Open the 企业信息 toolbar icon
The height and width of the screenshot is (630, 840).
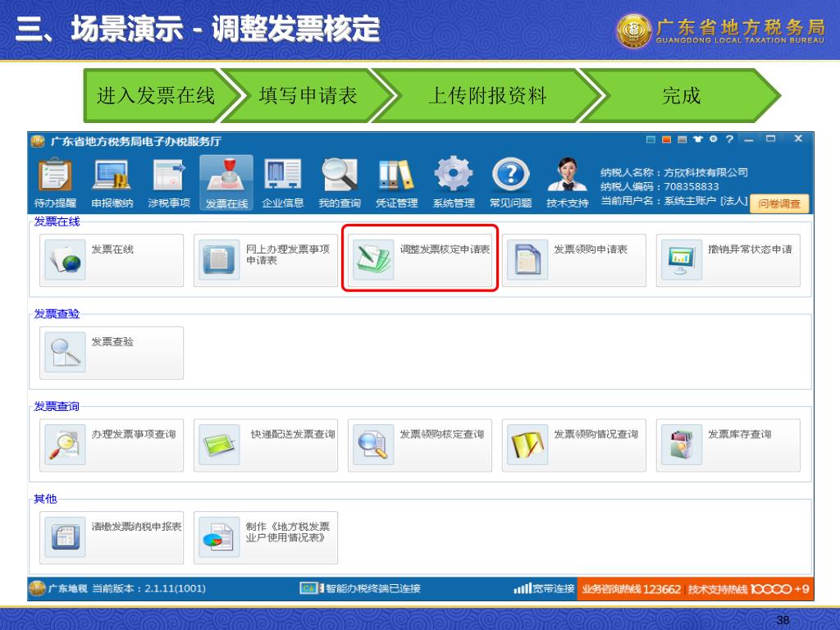point(283,183)
